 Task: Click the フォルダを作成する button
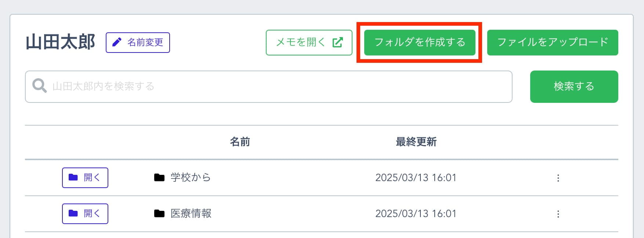[420, 43]
